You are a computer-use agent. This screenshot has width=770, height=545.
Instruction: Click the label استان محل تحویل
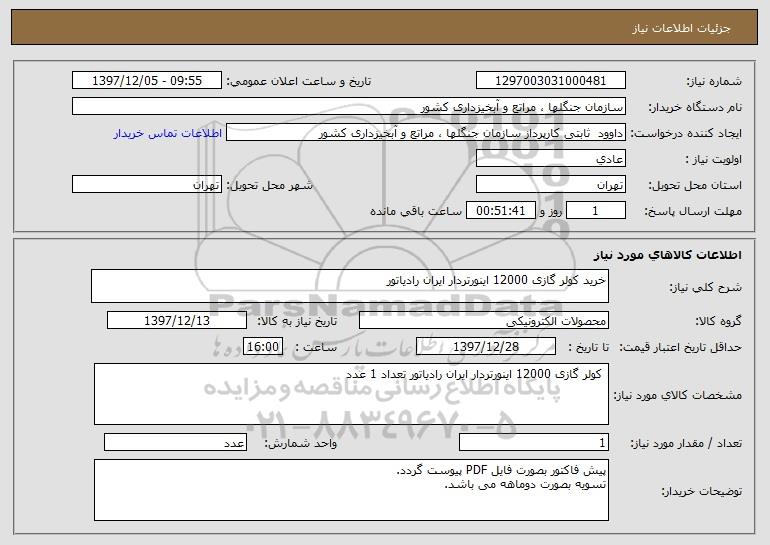695,186
